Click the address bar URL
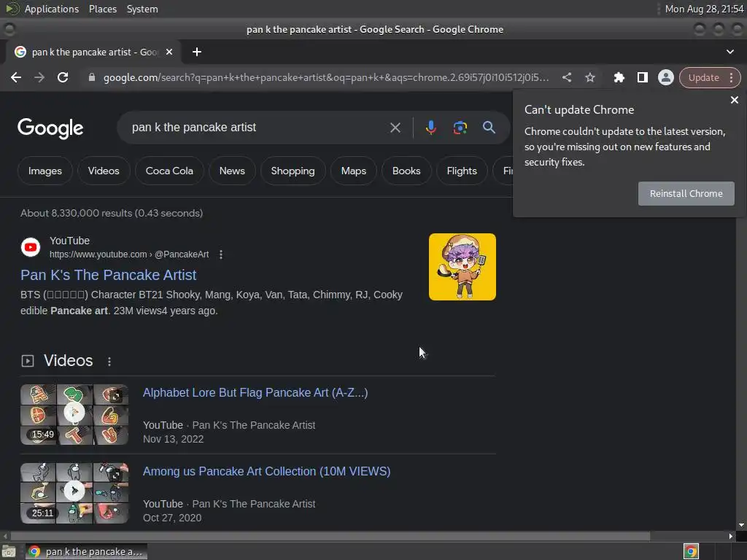747x560 pixels. coord(326,77)
